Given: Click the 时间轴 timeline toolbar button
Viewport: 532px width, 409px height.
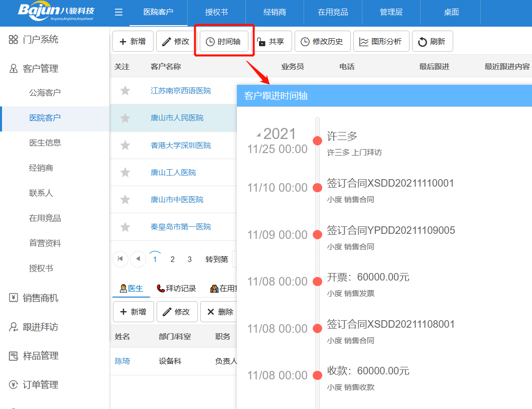Looking at the screenshot, I should pos(224,42).
